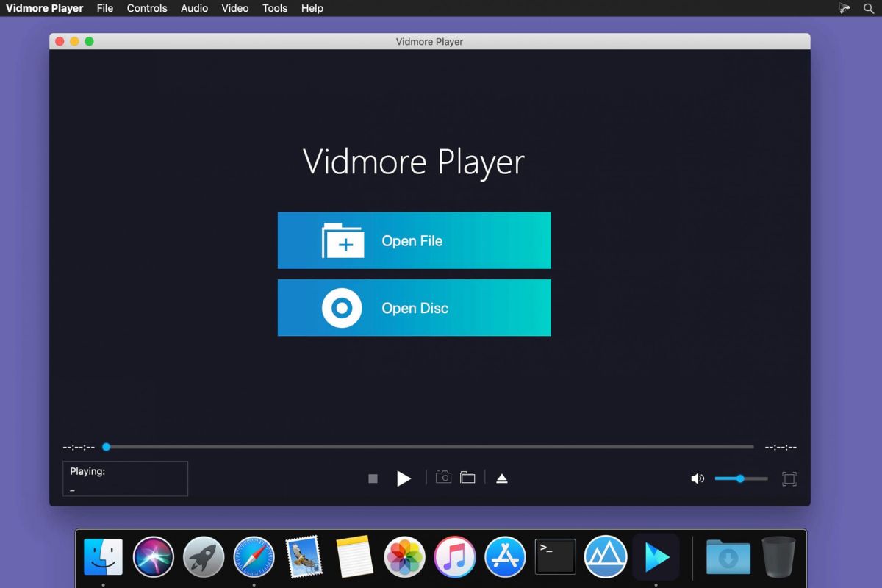882x588 pixels.
Task: Open the snapshot folder icon
Action: (467, 477)
